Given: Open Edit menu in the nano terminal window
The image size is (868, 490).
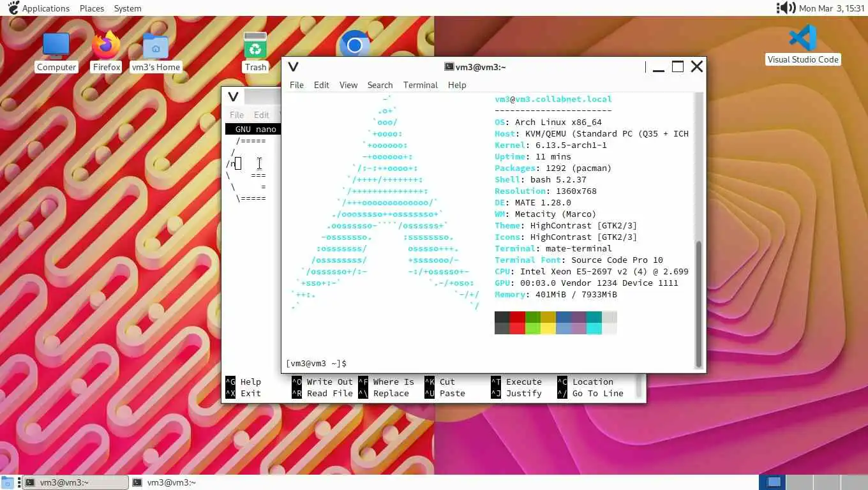Looking at the screenshot, I should tap(262, 115).
